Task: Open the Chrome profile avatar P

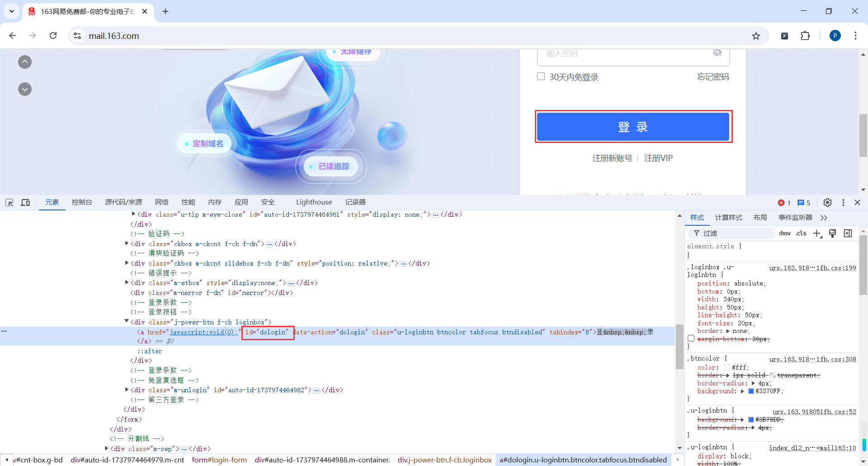Action: (835, 36)
